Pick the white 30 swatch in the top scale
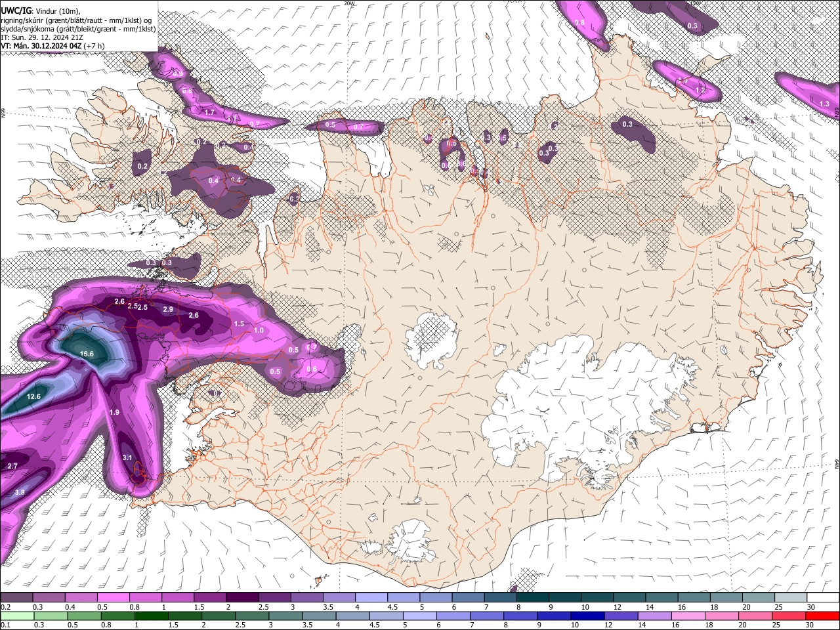Viewport: 840px width, 630px height. click(823, 598)
